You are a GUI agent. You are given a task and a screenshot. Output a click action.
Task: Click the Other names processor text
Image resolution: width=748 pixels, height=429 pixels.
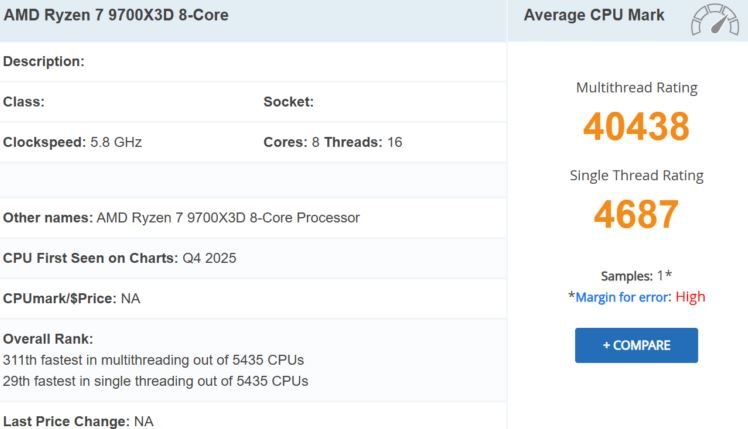point(181,218)
